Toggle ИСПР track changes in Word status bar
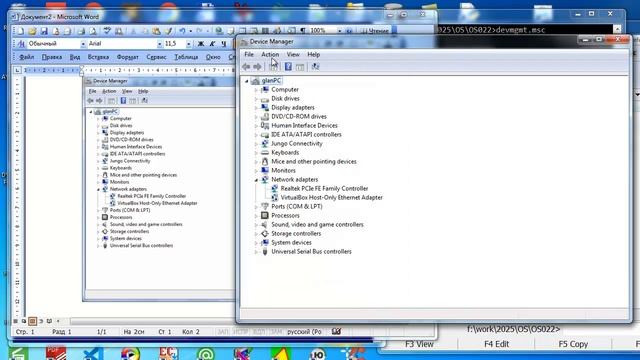The width and height of the screenshot is (640, 360). pyautogui.click(x=240, y=332)
